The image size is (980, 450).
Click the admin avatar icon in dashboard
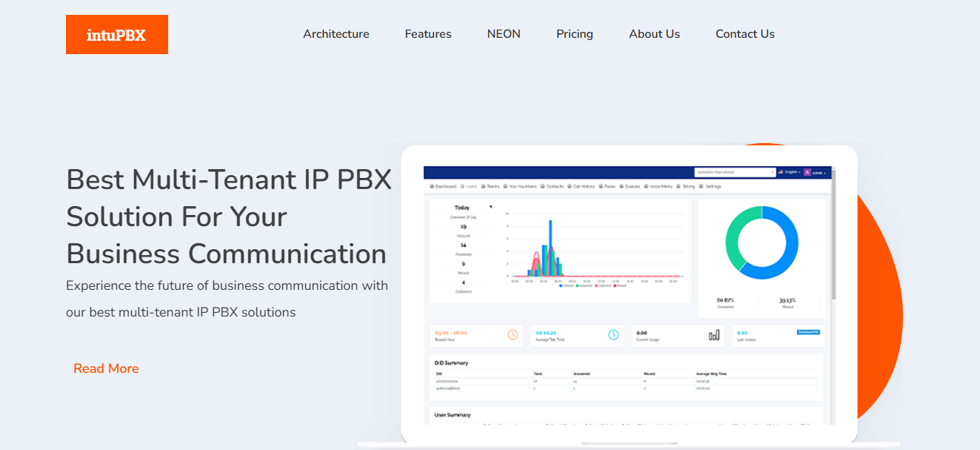pos(807,172)
